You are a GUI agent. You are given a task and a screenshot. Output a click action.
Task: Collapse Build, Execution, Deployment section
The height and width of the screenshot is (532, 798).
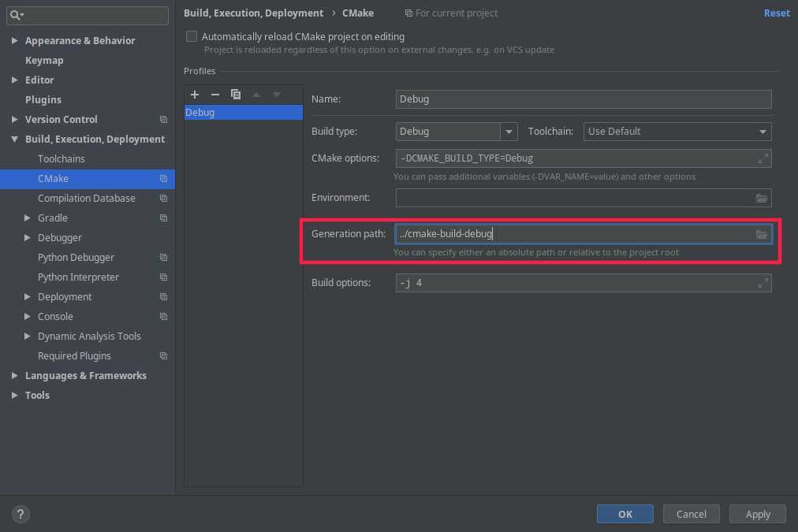click(x=14, y=140)
